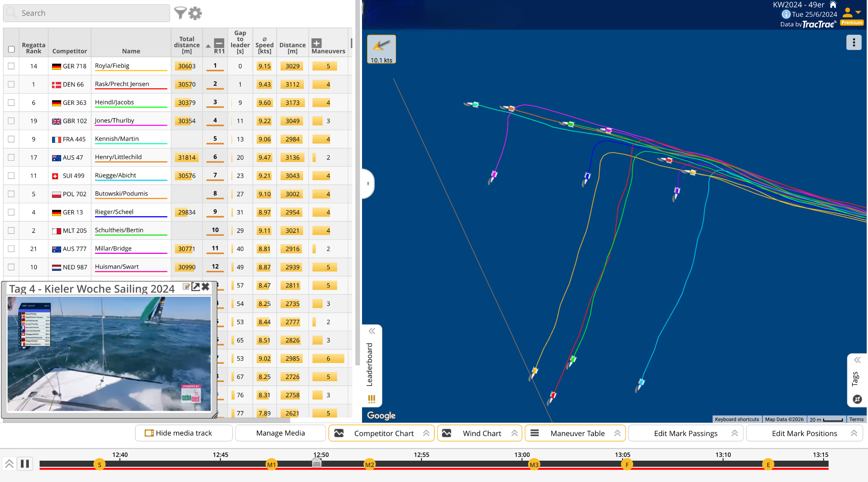The width and height of the screenshot is (868, 482).
Task: Pop out the video in a new window
Action: pyautogui.click(x=196, y=287)
